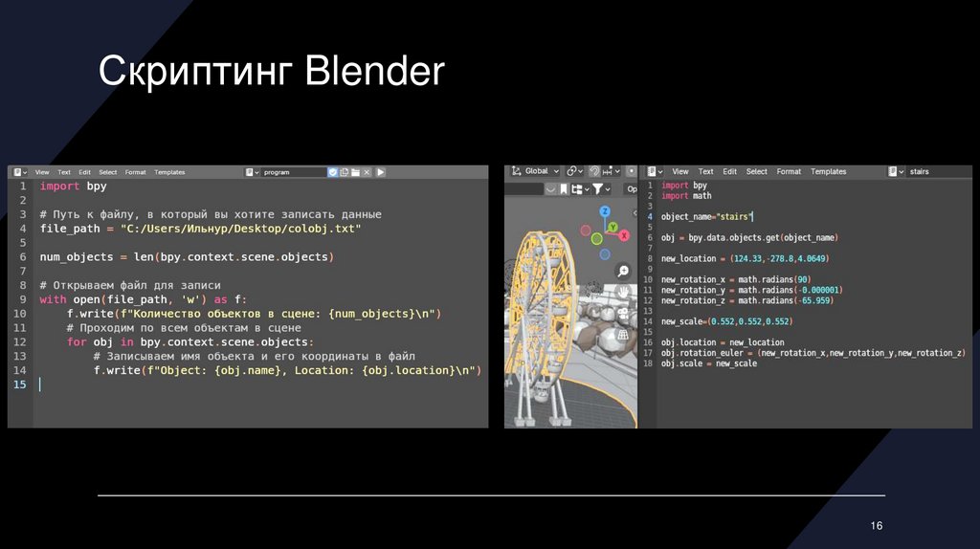Image resolution: width=980 pixels, height=549 pixels.
Task: Click new_scale=(0.552,0.552,0.552) line
Action: pos(727,321)
